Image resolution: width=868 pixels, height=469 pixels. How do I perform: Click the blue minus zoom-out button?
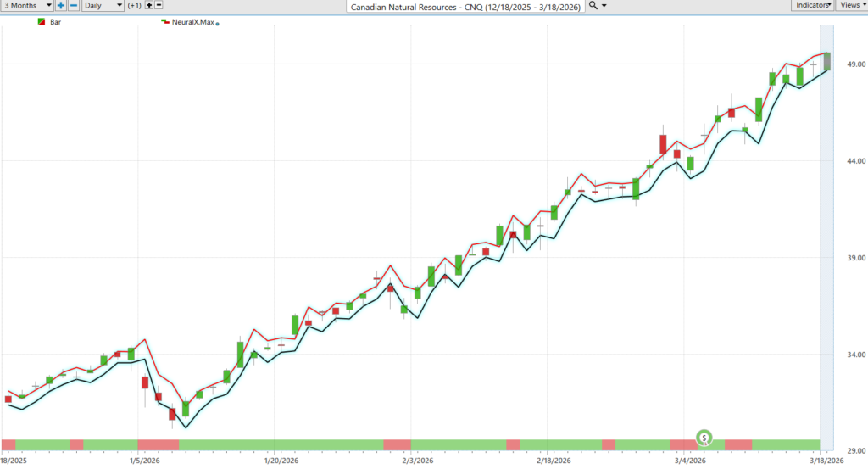(x=74, y=6)
